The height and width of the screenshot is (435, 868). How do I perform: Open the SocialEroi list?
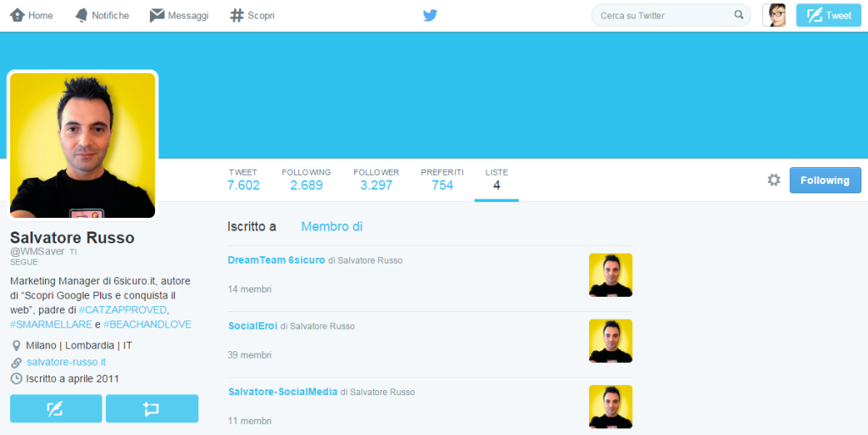coord(253,326)
